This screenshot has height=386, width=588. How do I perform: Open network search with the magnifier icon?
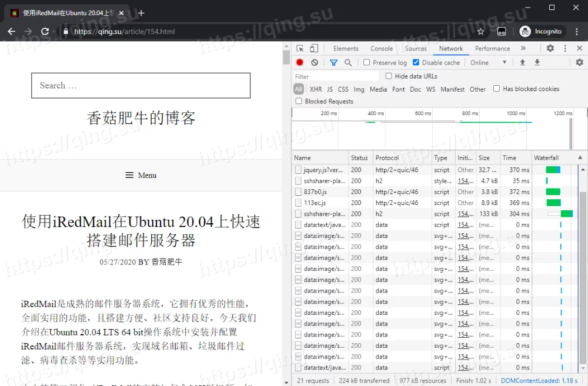coord(348,63)
